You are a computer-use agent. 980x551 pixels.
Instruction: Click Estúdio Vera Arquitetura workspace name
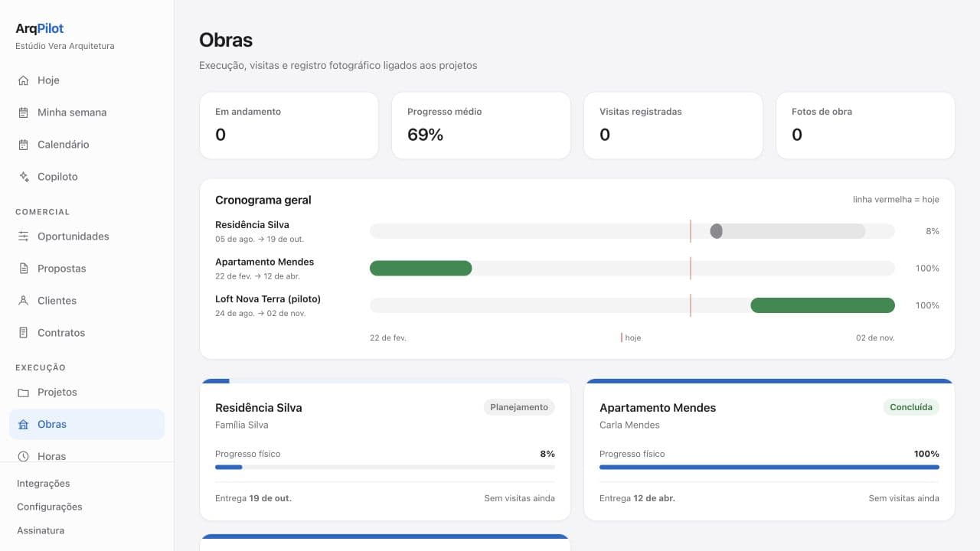(65, 46)
